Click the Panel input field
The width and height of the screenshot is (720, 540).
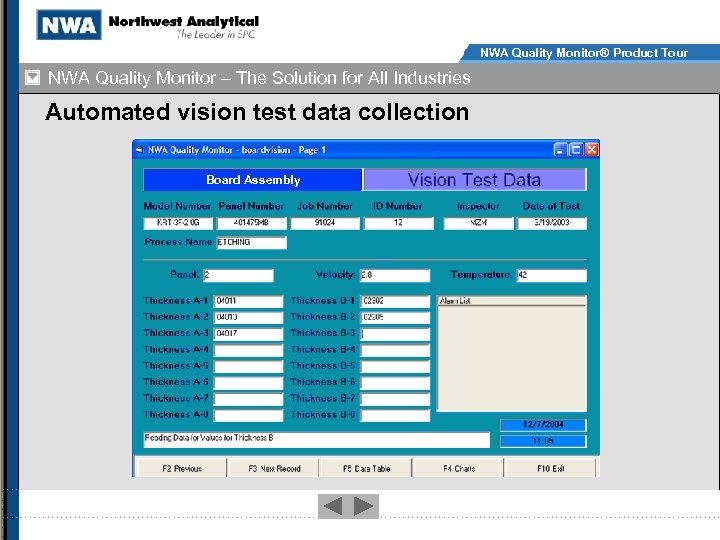click(238, 275)
